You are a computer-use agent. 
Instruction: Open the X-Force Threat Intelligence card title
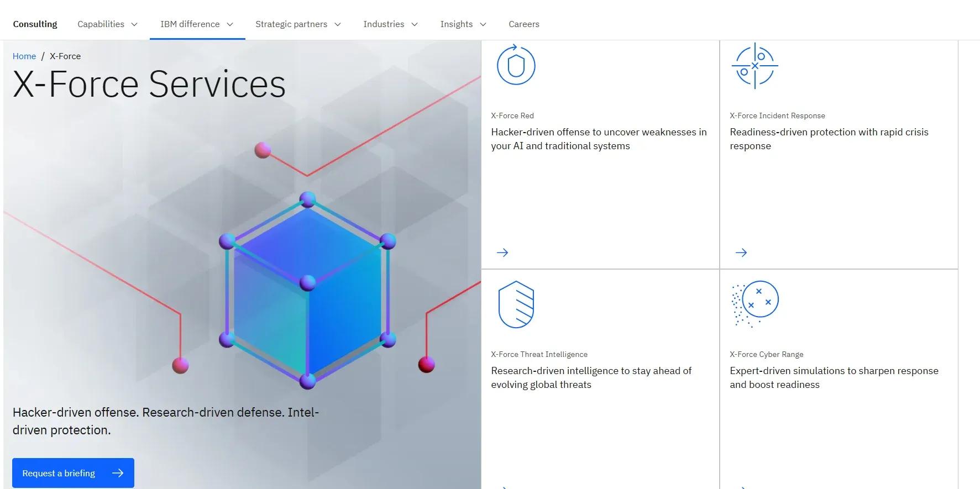539,354
